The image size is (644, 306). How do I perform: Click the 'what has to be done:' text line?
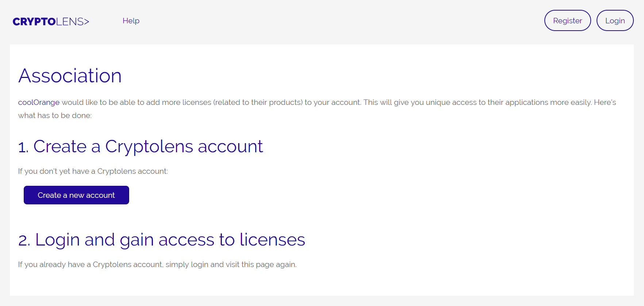pos(55,115)
